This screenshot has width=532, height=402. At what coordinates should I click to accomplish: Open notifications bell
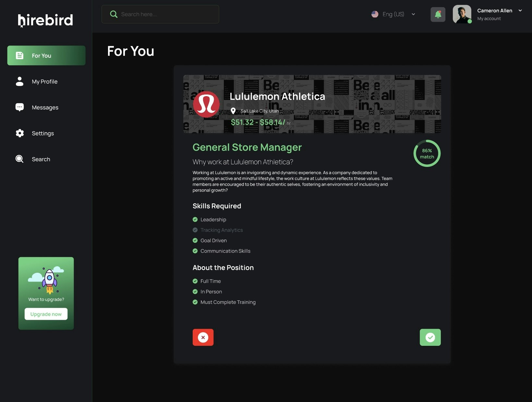click(438, 14)
